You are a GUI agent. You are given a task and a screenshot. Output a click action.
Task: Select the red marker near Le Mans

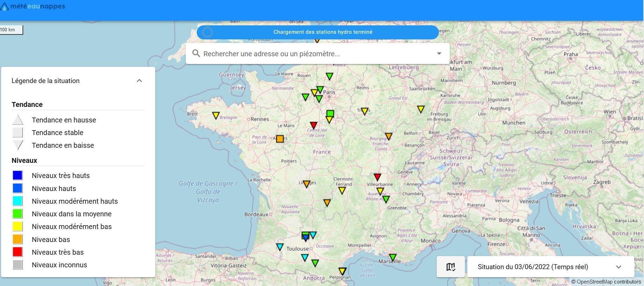click(x=314, y=125)
